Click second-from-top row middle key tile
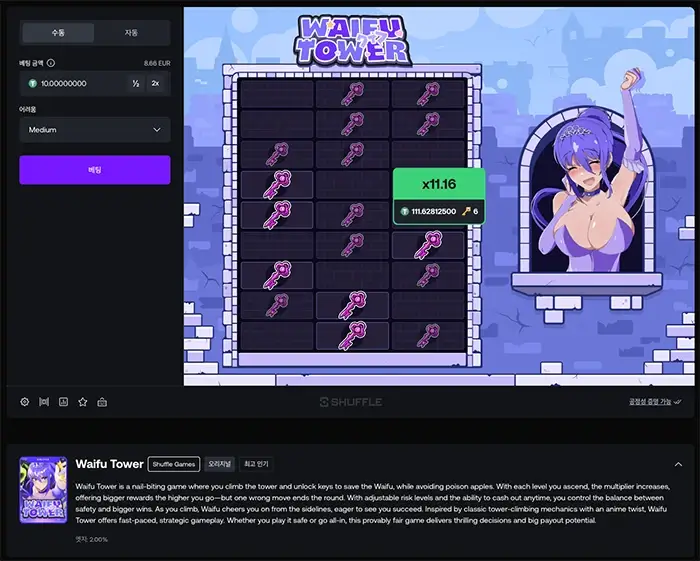This screenshot has height=561, width=700. [x=352, y=124]
